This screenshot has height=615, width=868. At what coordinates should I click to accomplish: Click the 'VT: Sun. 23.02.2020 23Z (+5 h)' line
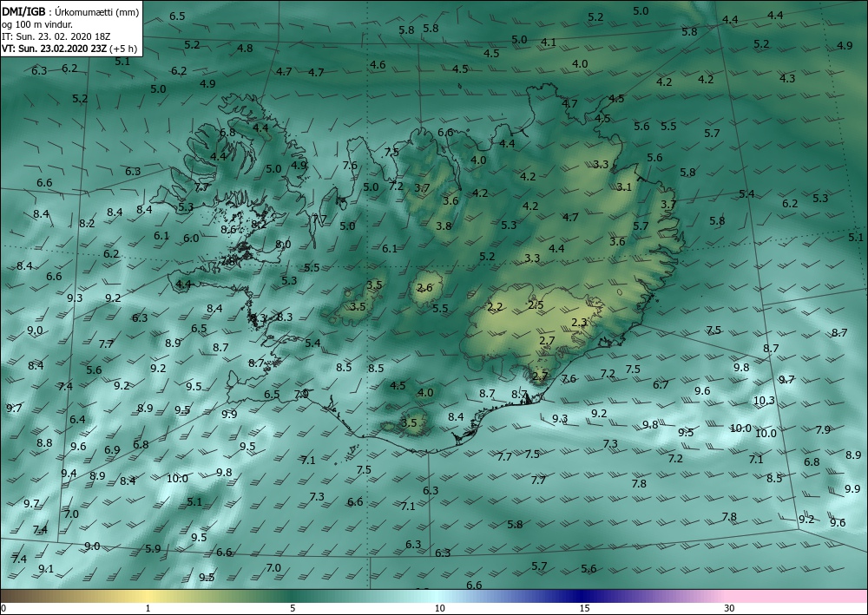pyautogui.click(x=69, y=49)
